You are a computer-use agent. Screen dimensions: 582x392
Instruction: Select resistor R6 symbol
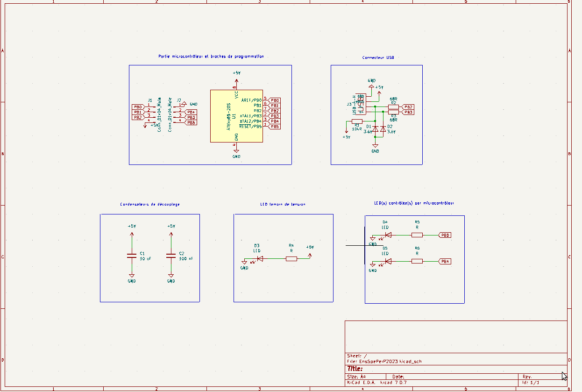coord(417,261)
